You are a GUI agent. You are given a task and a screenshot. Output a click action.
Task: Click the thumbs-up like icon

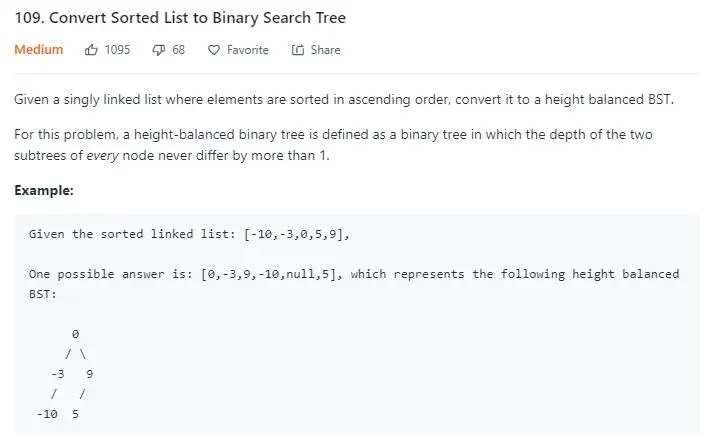click(91, 50)
